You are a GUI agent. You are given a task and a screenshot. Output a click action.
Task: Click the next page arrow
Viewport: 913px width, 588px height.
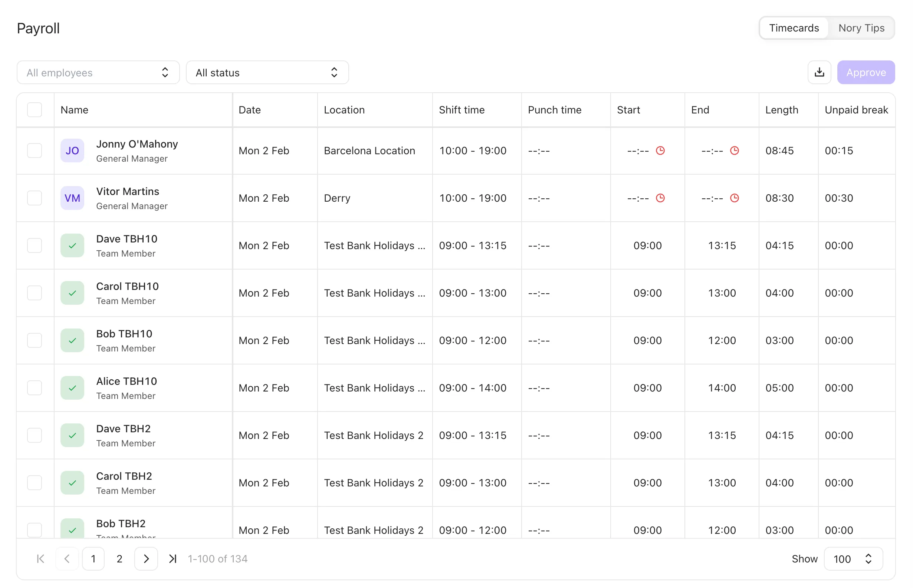[x=145, y=559]
